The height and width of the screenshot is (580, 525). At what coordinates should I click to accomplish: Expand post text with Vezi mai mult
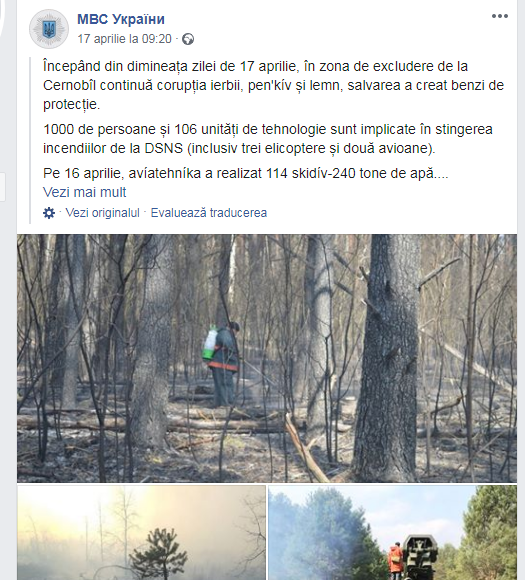pyautogui.click(x=84, y=192)
